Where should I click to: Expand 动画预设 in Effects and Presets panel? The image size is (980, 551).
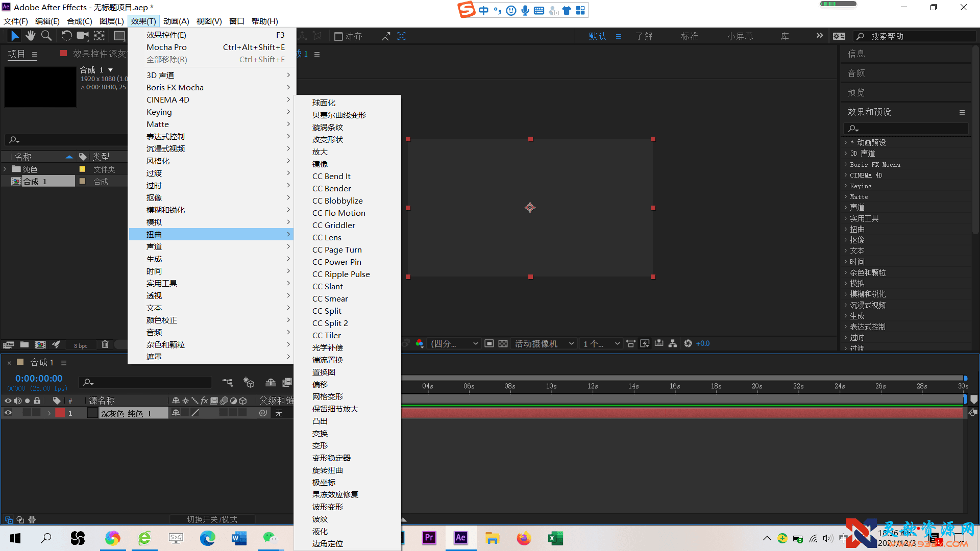click(846, 142)
